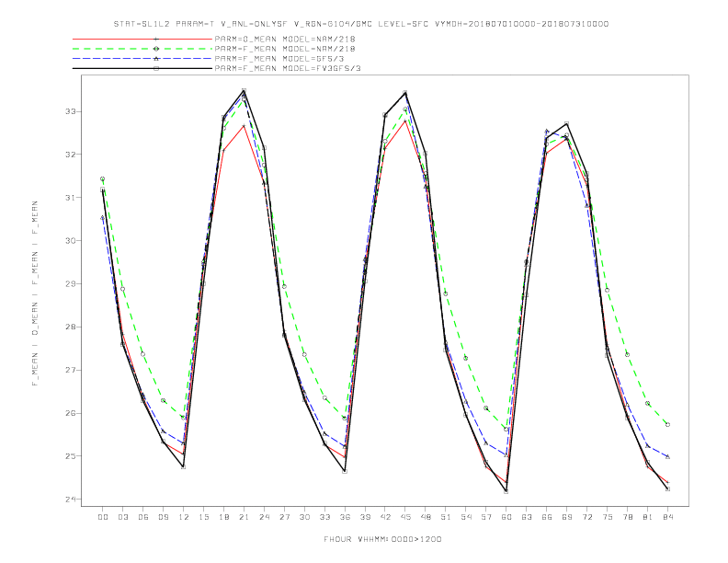
Task: Click the vertical y-axis label F_MEAN | O_MEAN
Action: pos(35,293)
